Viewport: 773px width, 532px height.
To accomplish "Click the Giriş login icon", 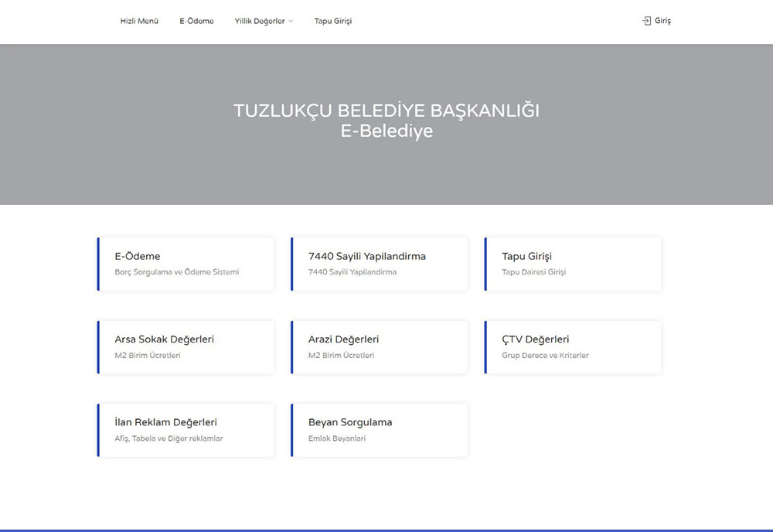I will click(646, 21).
